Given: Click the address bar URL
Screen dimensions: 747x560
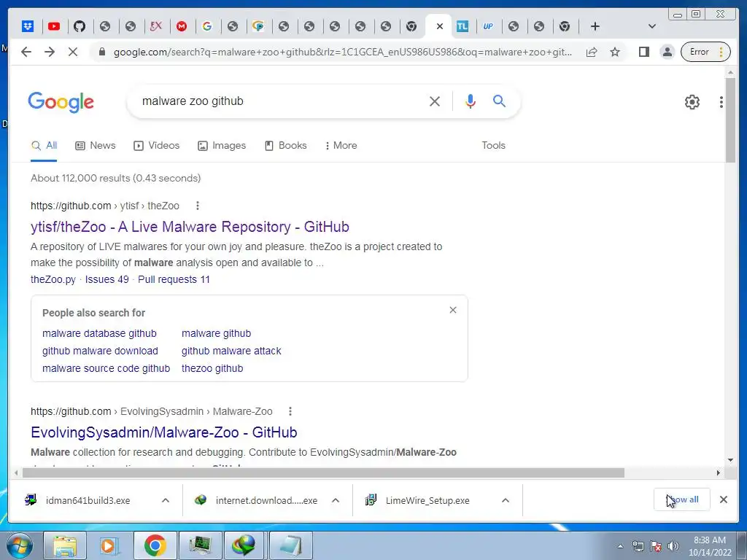Looking at the screenshot, I should pos(343,52).
